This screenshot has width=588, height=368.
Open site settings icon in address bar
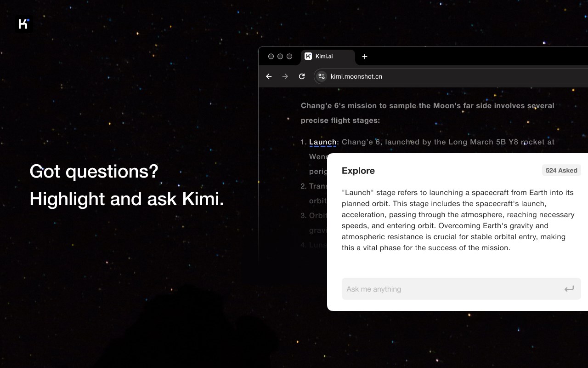(x=322, y=76)
